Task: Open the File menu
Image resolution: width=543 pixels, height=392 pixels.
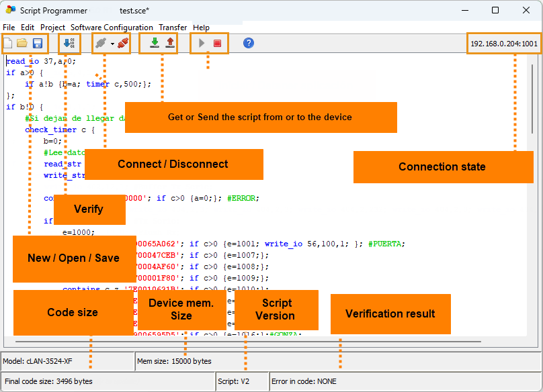Action: [9, 28]
